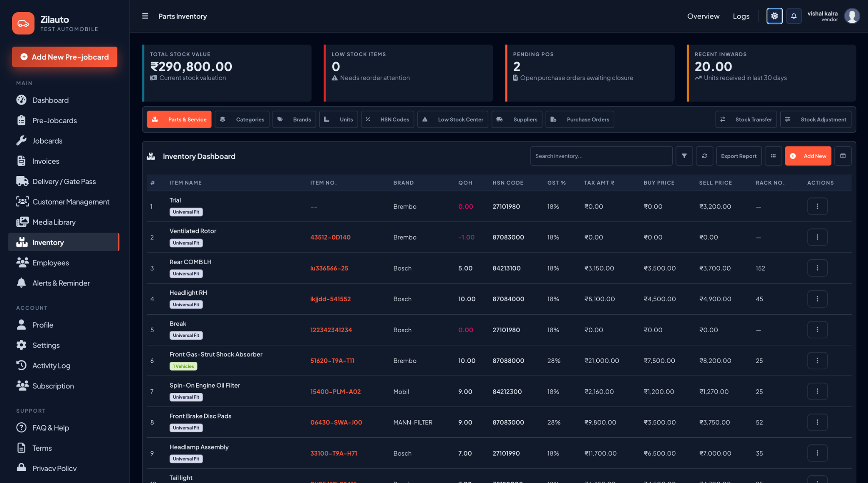Open actions menu for Front Gas-Strut Shock Absorber

pos(818,361)
